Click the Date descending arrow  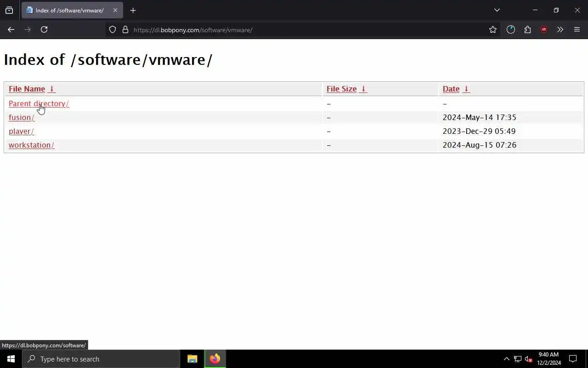pos(466,89)
